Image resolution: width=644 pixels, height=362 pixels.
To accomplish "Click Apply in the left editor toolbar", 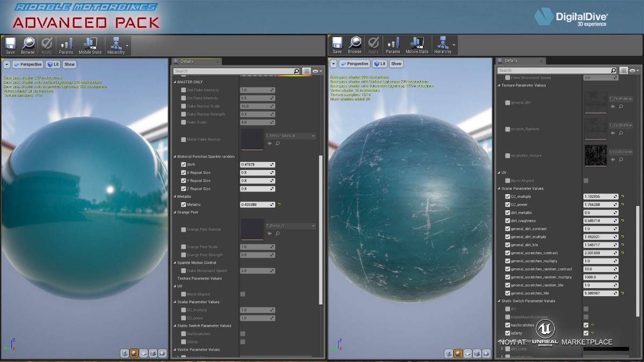I will (x=47, y=46).
